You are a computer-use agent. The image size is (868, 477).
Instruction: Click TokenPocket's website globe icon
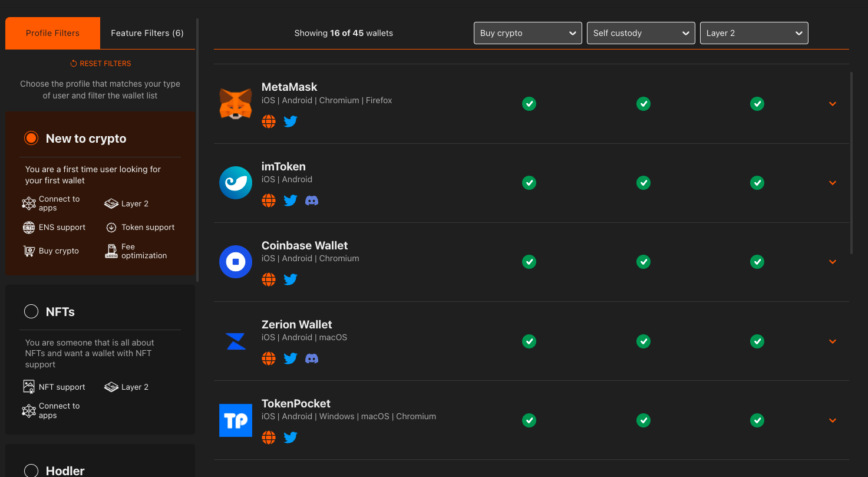(269, 437)
